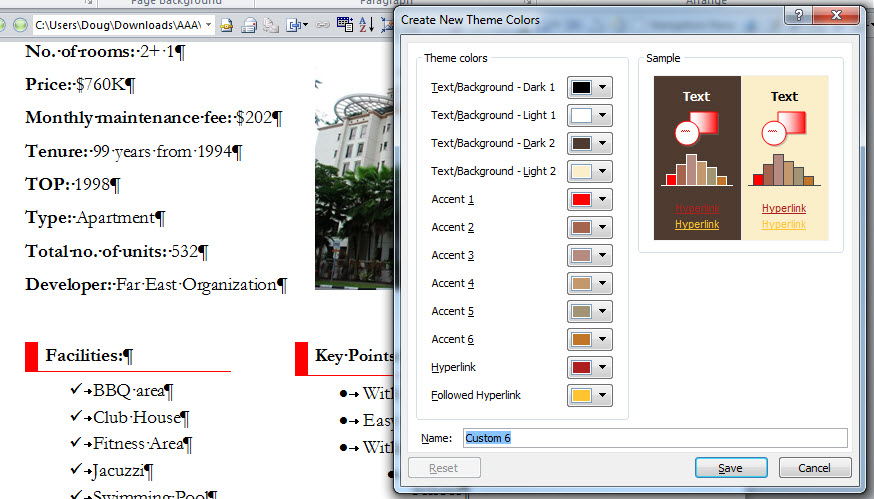874x499 pixels.
Task: Click the Save button
Action: pos(731,468)
